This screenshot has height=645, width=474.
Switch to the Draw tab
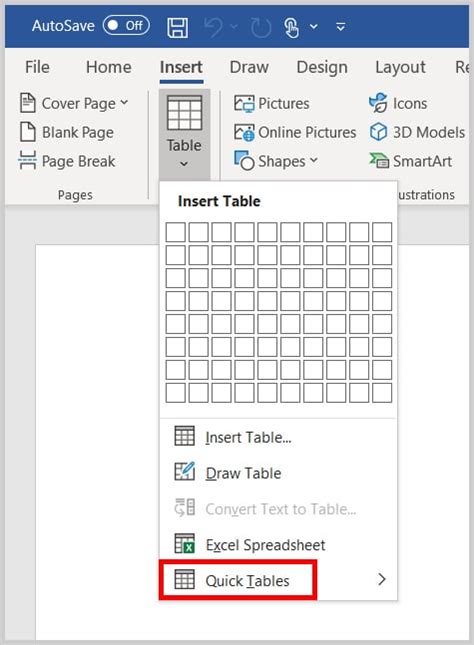coord(249,67)
